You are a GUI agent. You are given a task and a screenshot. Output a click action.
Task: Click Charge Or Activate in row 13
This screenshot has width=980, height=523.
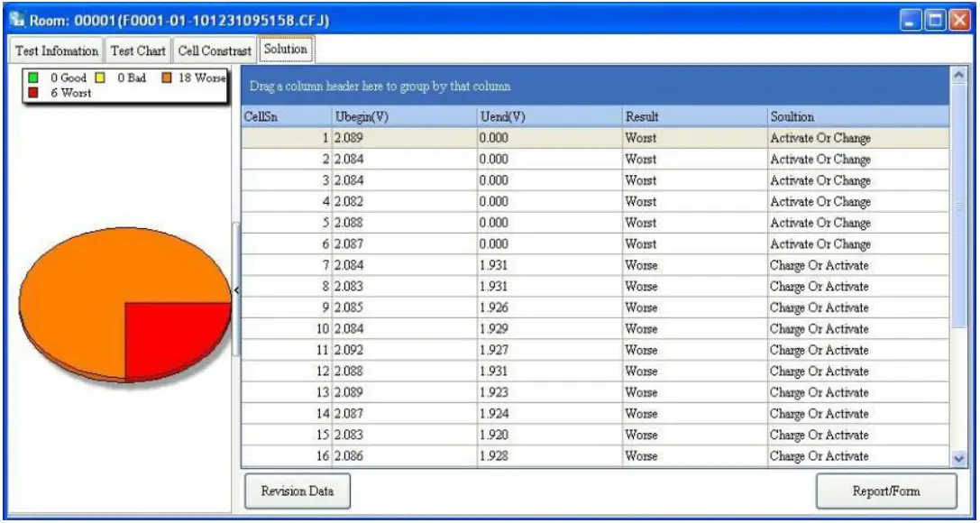[x=820, y=392]
